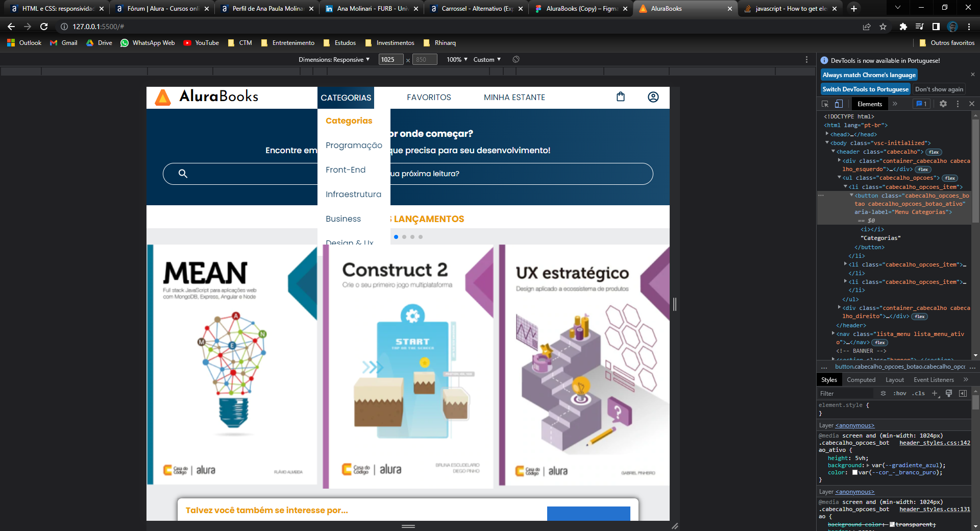Open the issues counter showing 1 message
The image size is (980, 531).
[922, 104]
